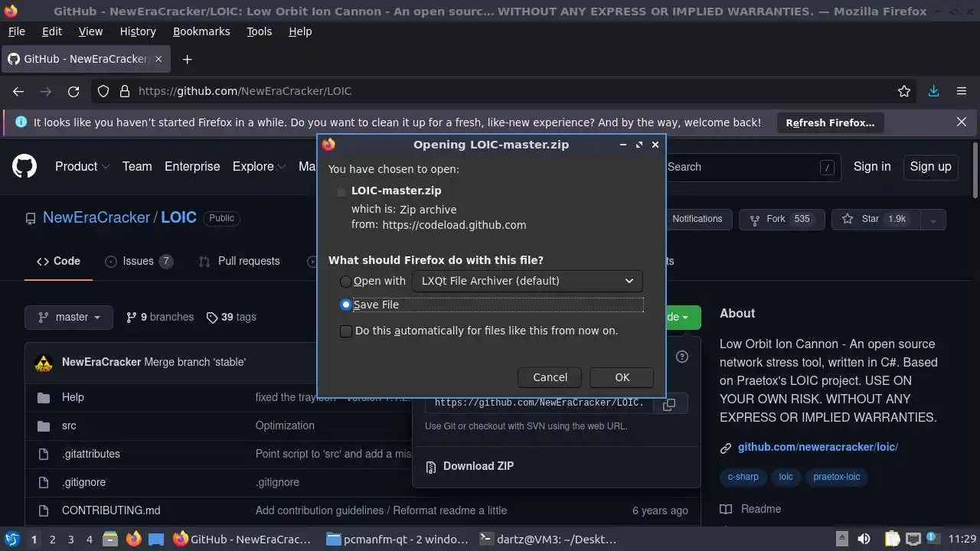Viewport: 980px width, 551px height.
Task: Fork the repository with Fork button
Action: click(782, 219)
